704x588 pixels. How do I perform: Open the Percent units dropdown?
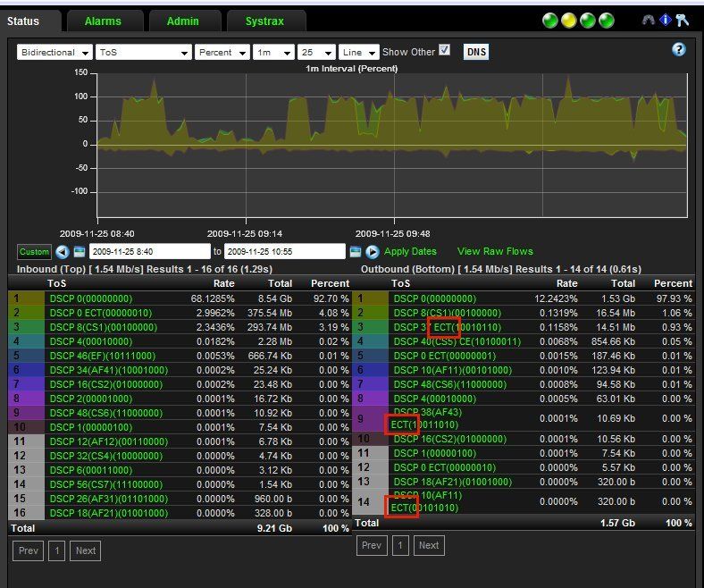tap(222, 52)
